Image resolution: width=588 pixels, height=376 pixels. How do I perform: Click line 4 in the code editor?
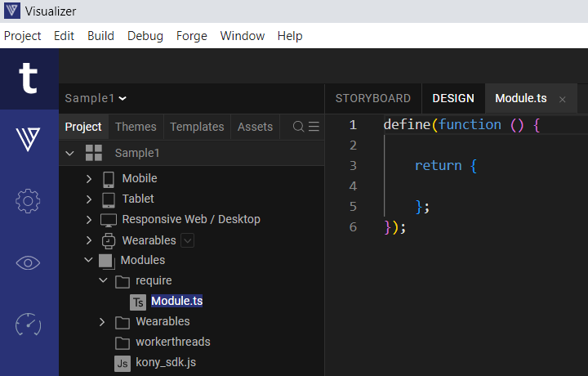point(457,186)
